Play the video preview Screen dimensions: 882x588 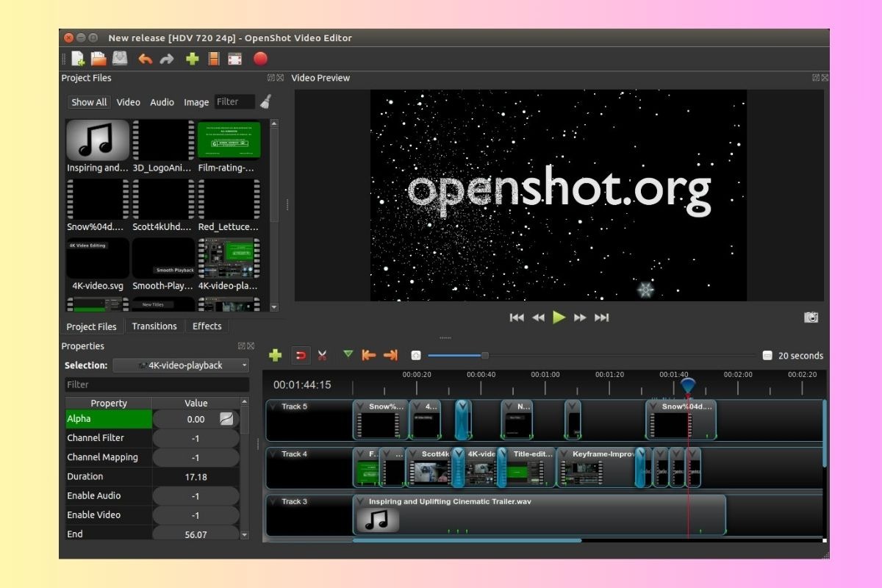[559, 318]
